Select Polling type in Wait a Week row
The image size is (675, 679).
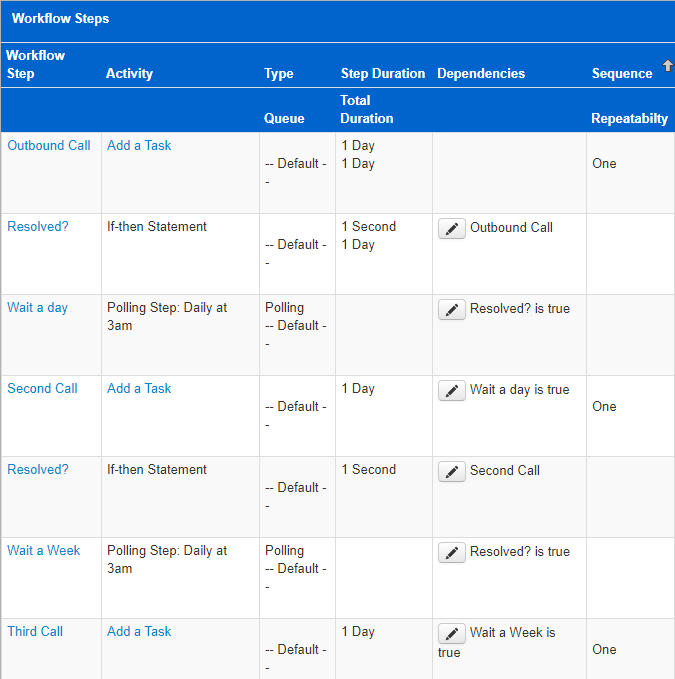click(284, 550)
